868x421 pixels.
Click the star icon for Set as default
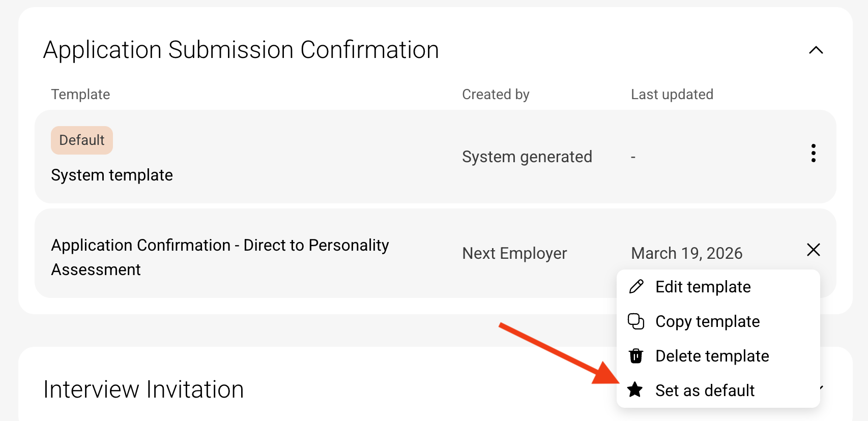pos(635,390)
